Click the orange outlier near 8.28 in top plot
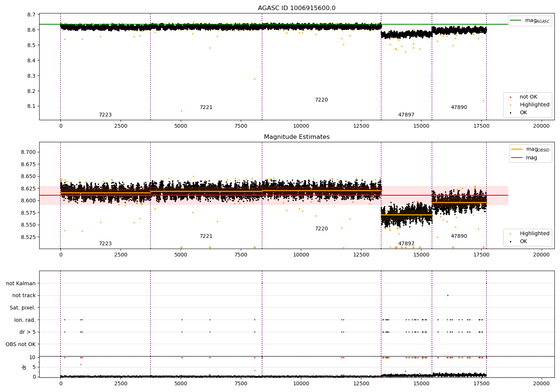560x392 pixels. coord(255,79)
